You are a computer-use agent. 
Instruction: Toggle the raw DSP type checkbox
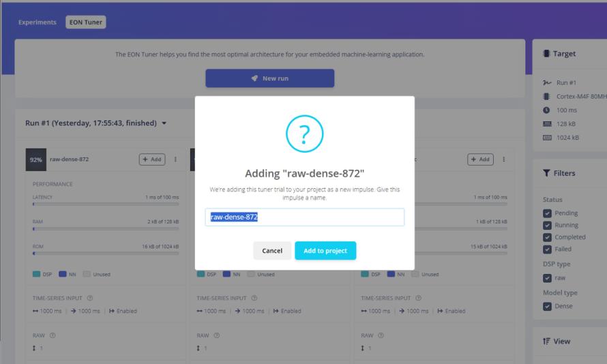(x=547, y=277)
